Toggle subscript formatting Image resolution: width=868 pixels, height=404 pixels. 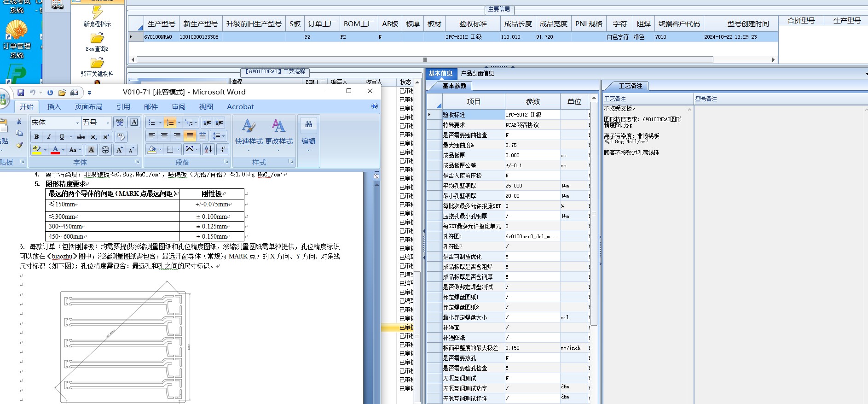93,137
